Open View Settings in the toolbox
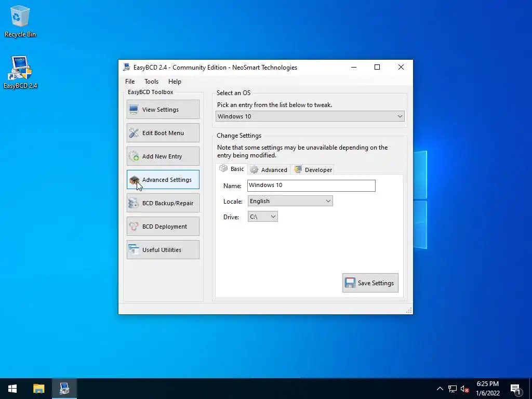Image resolution: width=532 pixels, height=399 pixels. pos(163,109)
